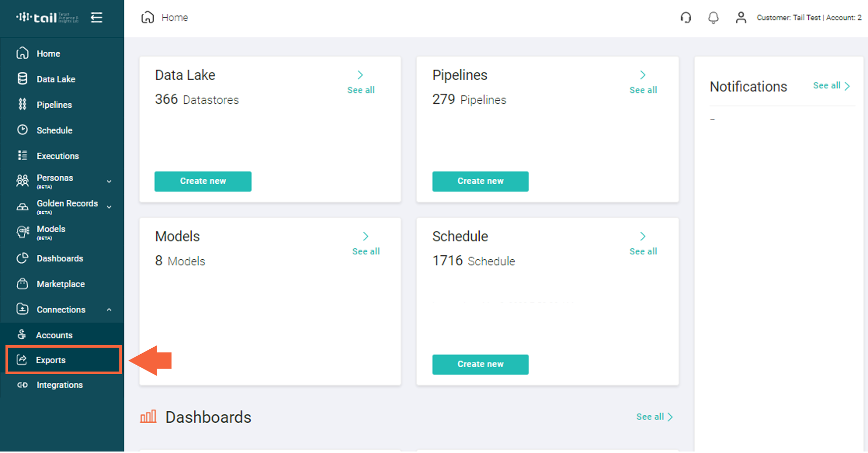
Task: Create new datastore in Data Lake card
Action: point(203,181)
